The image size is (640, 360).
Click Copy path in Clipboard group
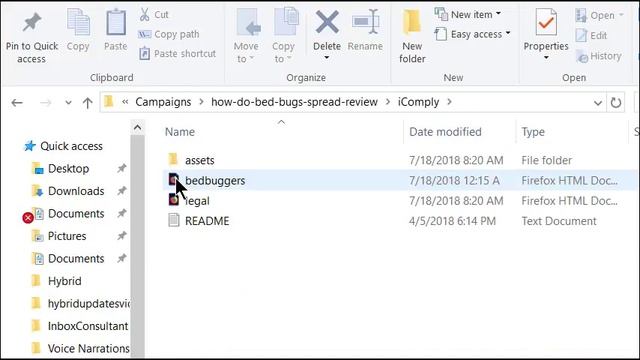(169, 34)
